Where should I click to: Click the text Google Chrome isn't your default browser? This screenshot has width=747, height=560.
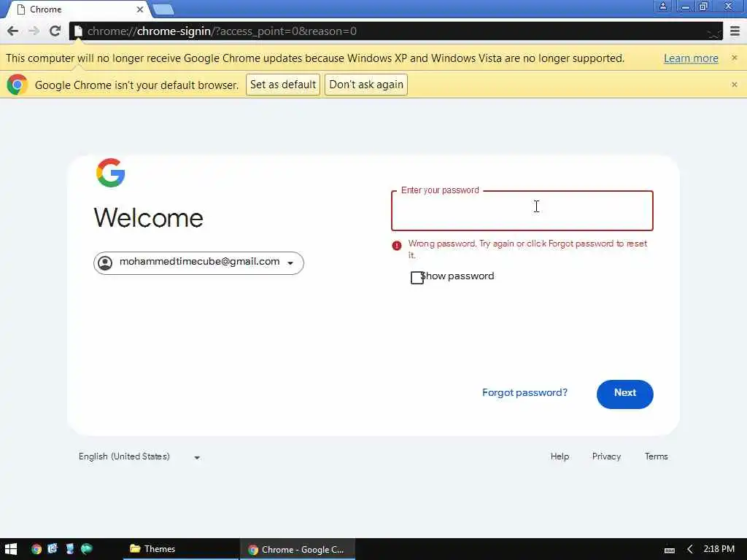click(x=136, y=85)
